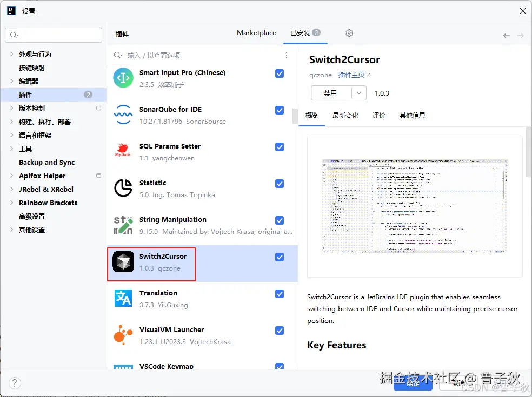Open the 其他信息 tab
532x397 pixels.
pyautogui.click(x=412, y=116)
